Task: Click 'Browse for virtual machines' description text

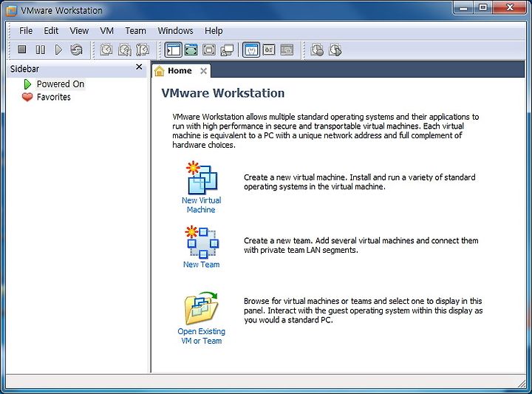Action: (x=363, y=310)
